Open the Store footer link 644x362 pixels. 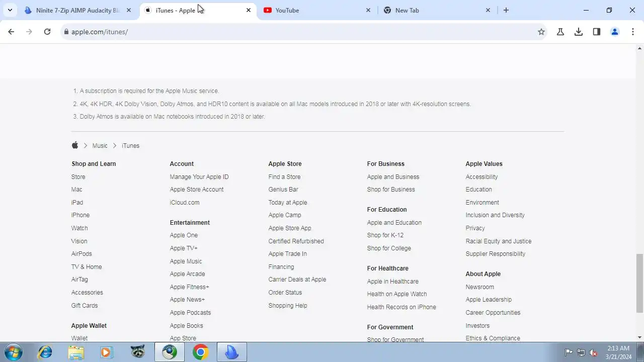(x=78, y=177)
